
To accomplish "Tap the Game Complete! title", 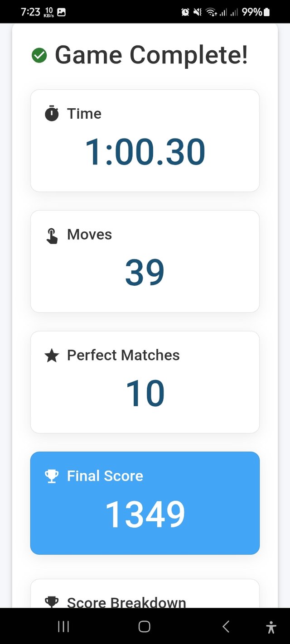I will tap(151, 55).
